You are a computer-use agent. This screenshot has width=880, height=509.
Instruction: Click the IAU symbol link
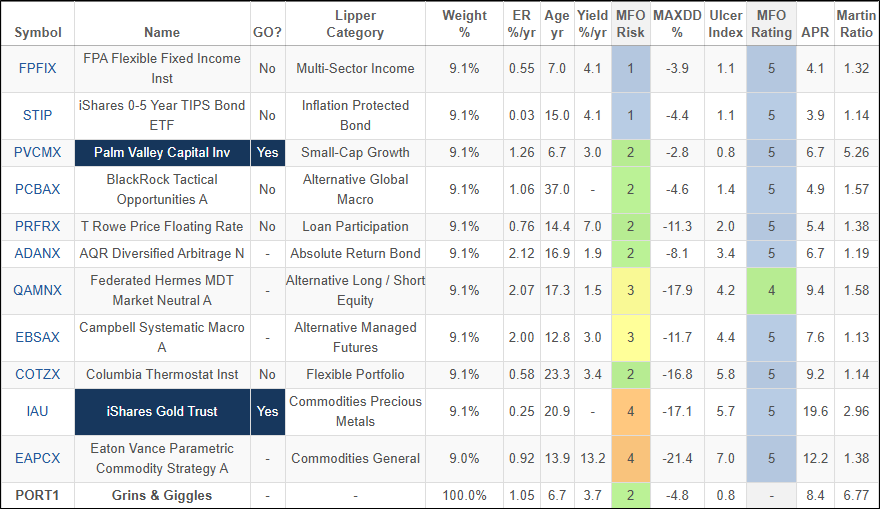click(38, 411)
